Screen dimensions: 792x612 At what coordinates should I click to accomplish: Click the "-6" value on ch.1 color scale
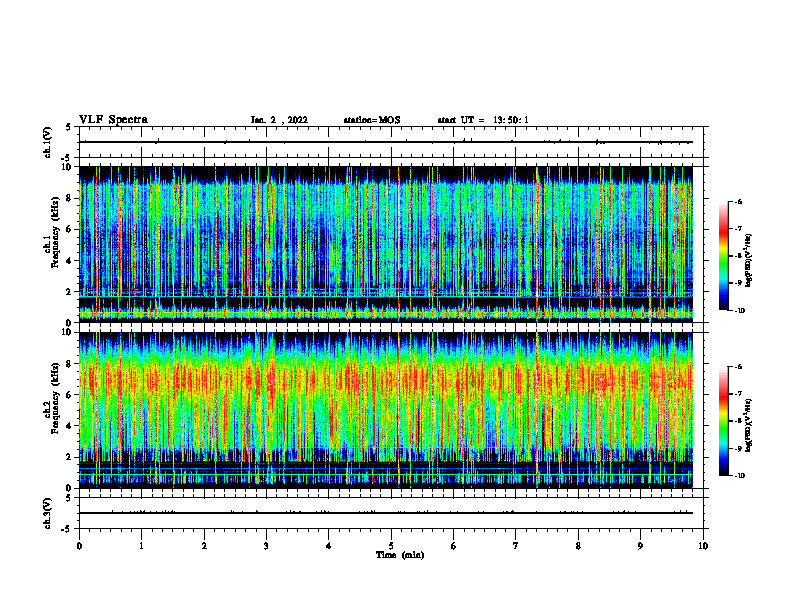click(738, 201)
